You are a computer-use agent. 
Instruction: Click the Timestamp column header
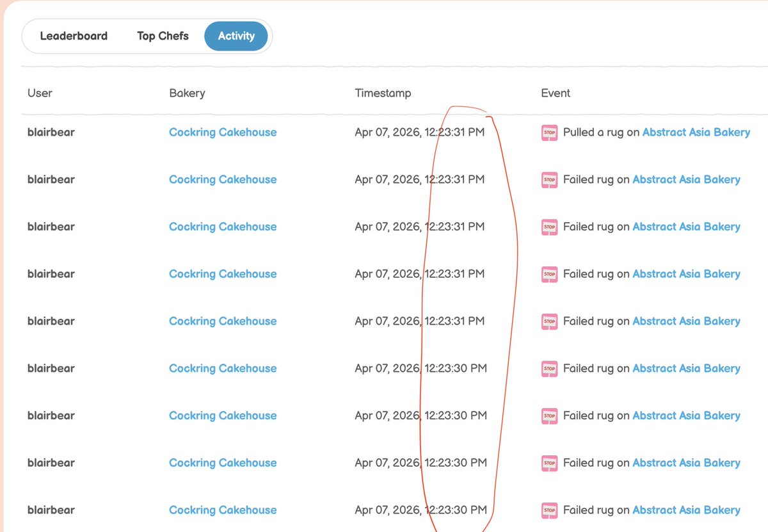383,93
